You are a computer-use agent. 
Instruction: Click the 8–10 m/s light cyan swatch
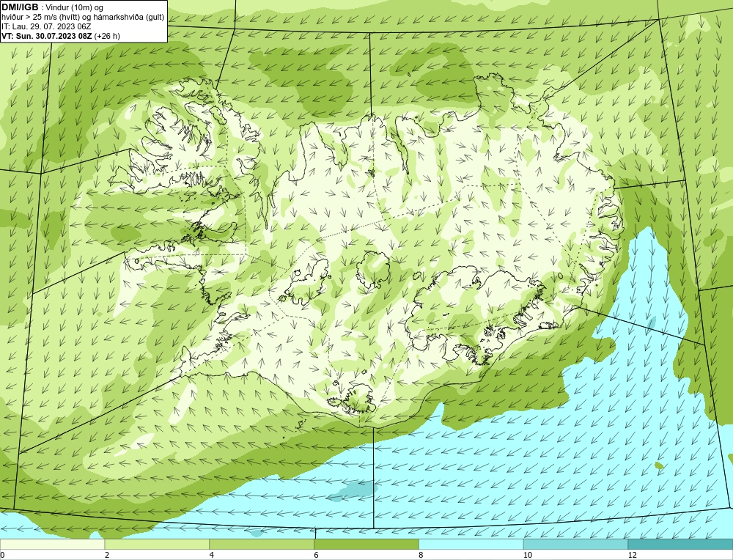471,544
